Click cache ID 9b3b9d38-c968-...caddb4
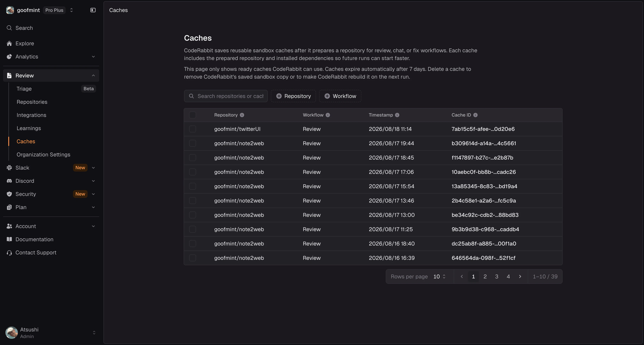This screenshot has width=644, height=345. 485,229
